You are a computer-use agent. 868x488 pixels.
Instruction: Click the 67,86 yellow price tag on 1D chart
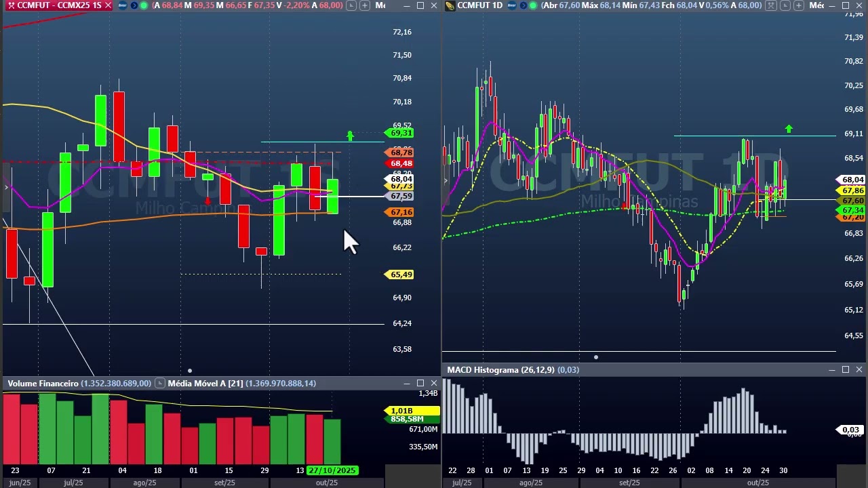[850, 191]
